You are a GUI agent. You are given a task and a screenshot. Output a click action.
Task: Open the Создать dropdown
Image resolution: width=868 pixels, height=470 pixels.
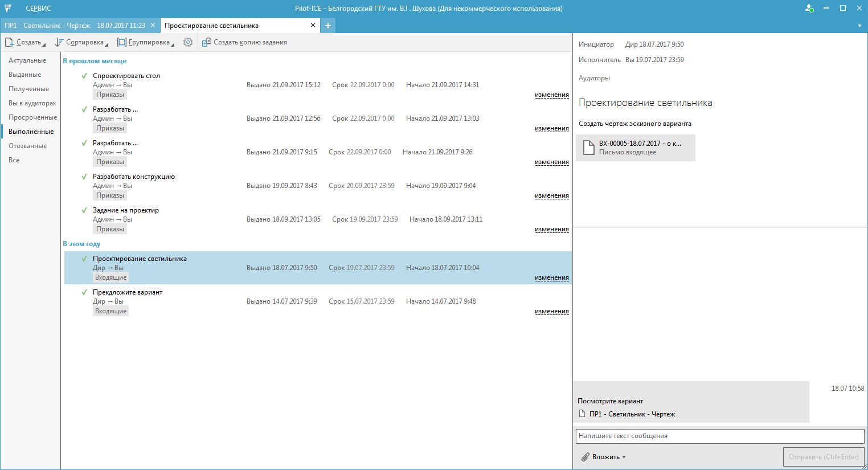[x=25, y=42]
